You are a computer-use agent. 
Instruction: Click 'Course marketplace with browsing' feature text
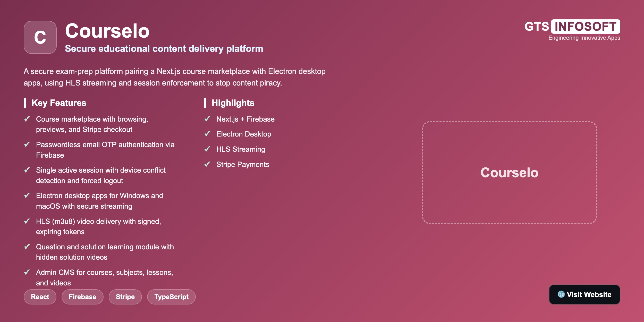(92, 124)
